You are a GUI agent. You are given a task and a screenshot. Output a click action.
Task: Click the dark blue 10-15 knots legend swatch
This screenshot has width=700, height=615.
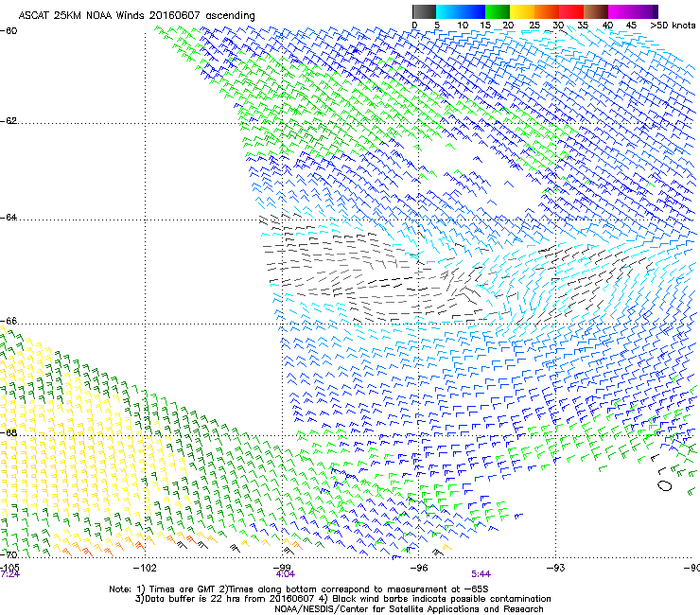click(x=473, y=11)
